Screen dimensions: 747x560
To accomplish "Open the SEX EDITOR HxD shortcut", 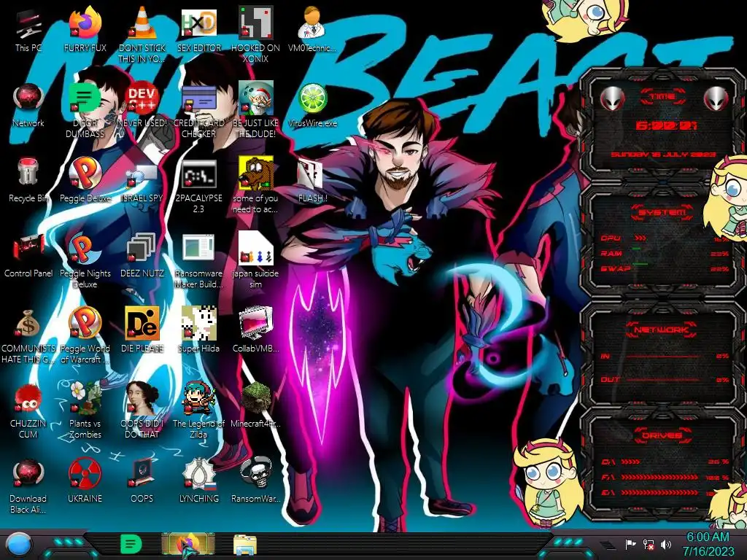I will click(x=198, y=23).
